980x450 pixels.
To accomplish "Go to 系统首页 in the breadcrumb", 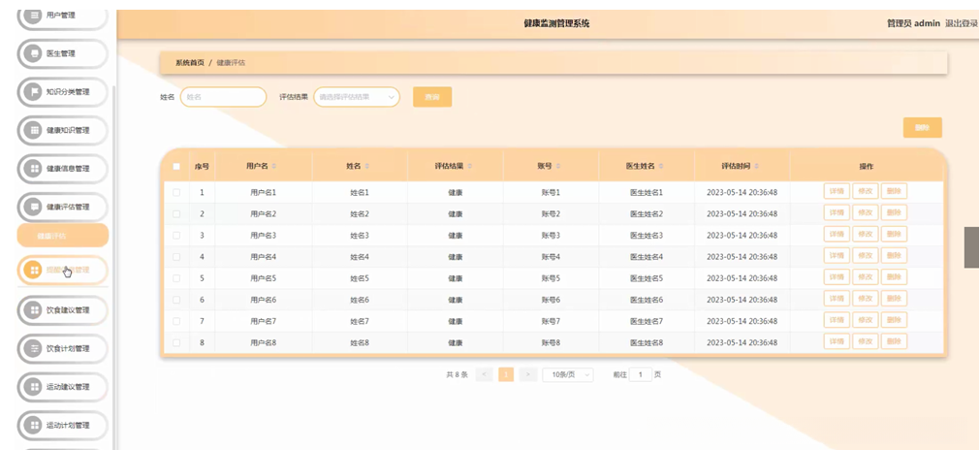I will [x=189, y=63].
